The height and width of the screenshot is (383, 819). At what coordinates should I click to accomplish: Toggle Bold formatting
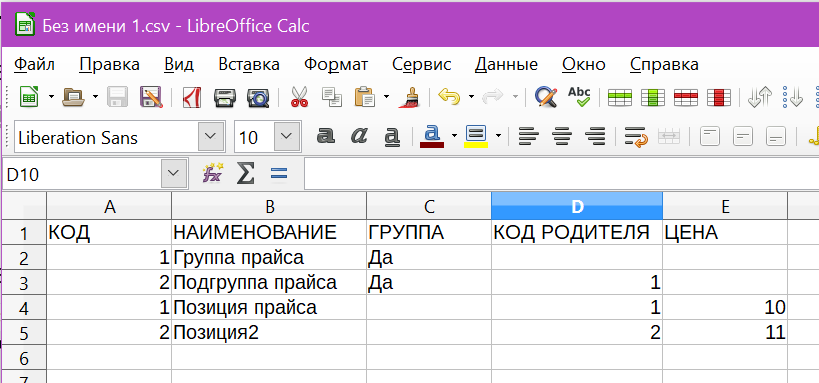[326, 136]
